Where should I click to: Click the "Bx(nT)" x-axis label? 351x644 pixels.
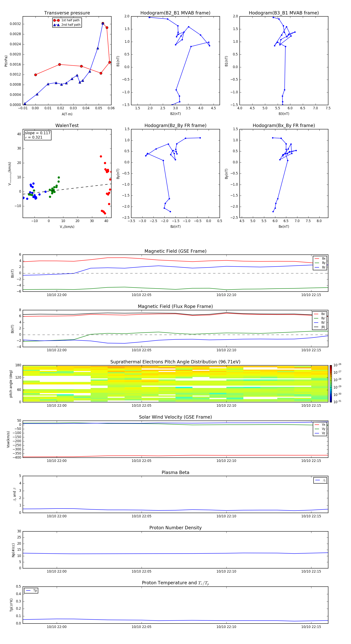pos(284,227)
